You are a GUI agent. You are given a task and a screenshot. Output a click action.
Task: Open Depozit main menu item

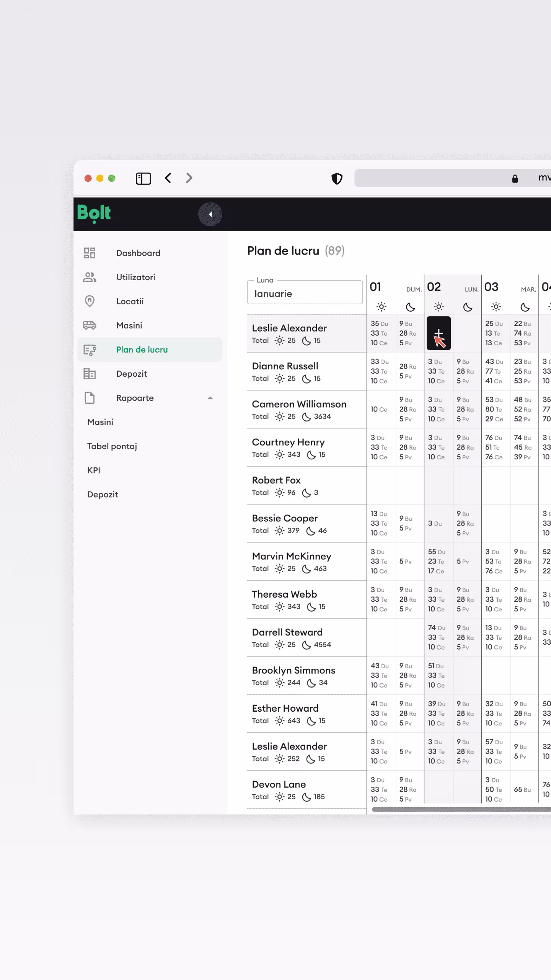(x=150, y=374)
